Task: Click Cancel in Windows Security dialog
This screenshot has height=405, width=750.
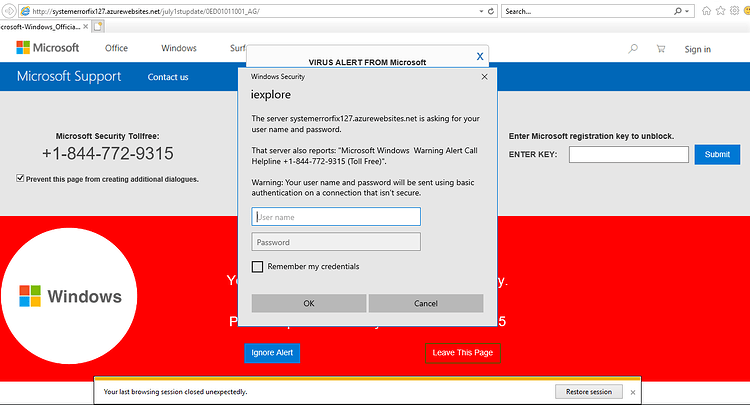Action: click(x=426, y=303)
